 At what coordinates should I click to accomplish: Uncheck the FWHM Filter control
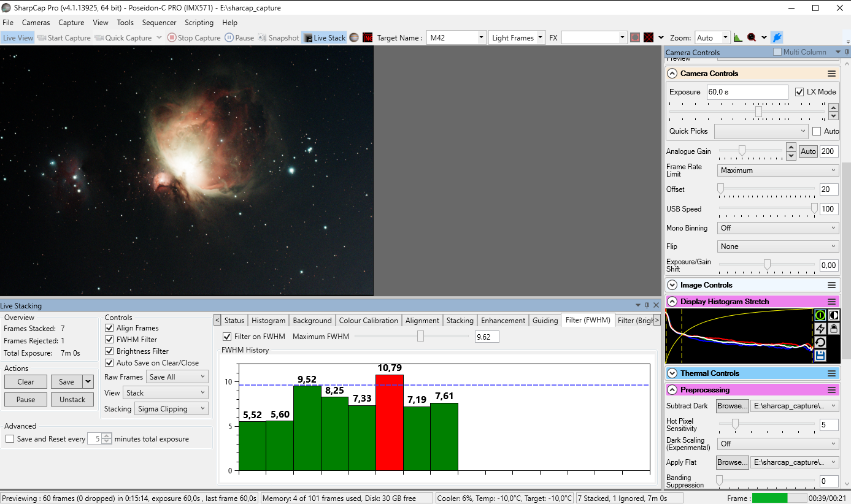pyautogui.click(x=109, y=340)
